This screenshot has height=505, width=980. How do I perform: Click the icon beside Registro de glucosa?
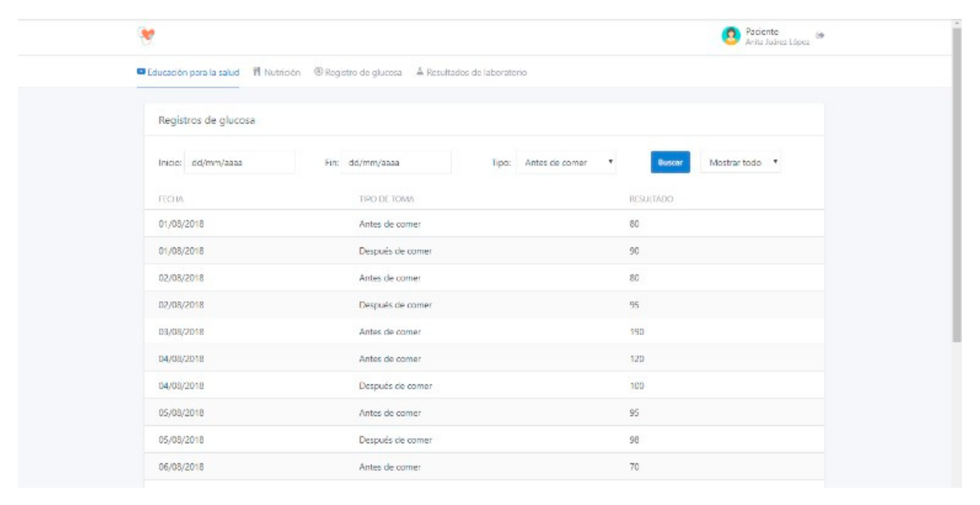pyautogui.click(x=318, y=72)
